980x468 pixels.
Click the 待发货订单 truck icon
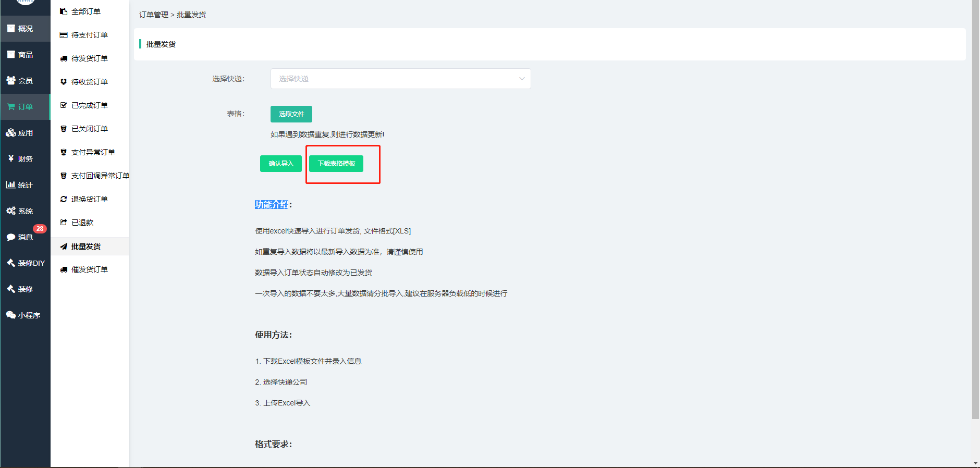[x=64, y=58]
